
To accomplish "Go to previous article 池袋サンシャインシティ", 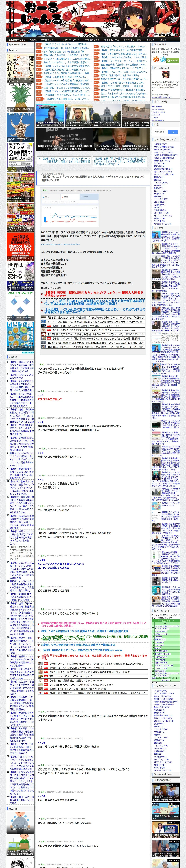I will (x=64, y=160).
